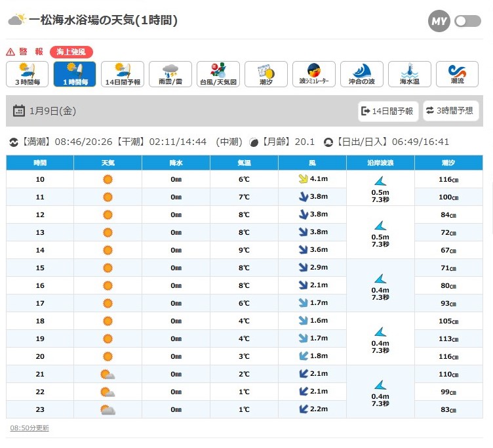Open the 潮流 tidal current icon
Image resolution: width=493 pixels, height=448 pixels.
(458, 74)
